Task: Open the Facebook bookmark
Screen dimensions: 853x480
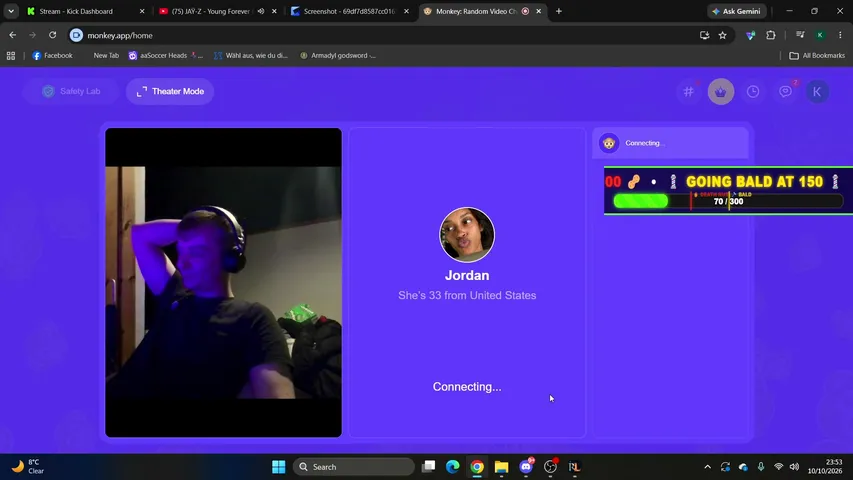Action: point(52,56)
